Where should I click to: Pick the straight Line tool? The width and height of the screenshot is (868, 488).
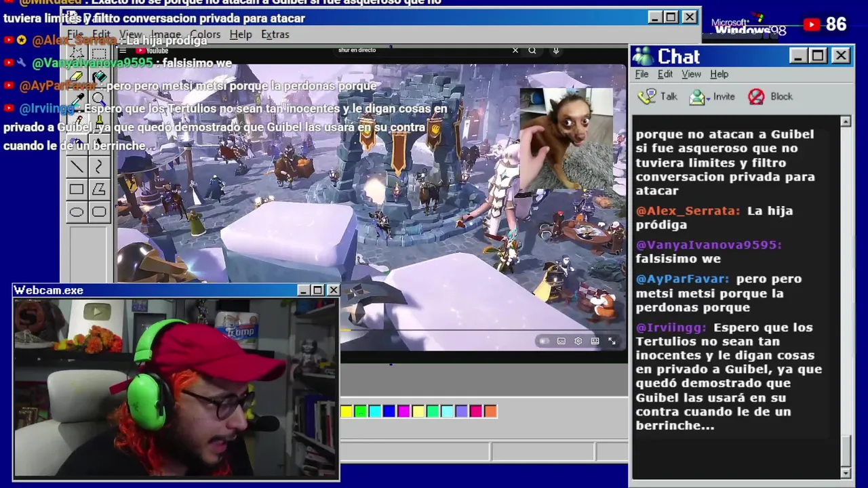click(x=77, y=167)
